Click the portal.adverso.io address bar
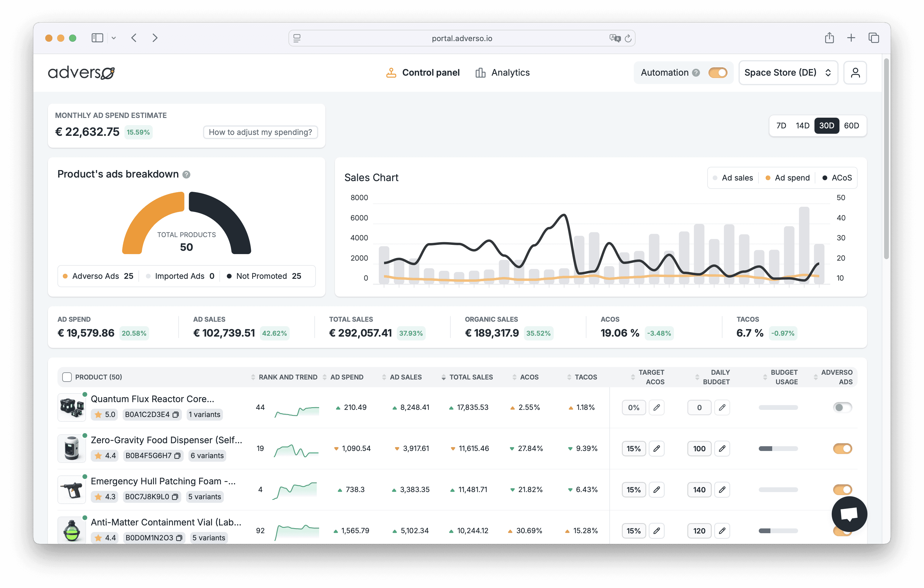The width and height of the screenshot is (924, 588). (x=462, y=38)
